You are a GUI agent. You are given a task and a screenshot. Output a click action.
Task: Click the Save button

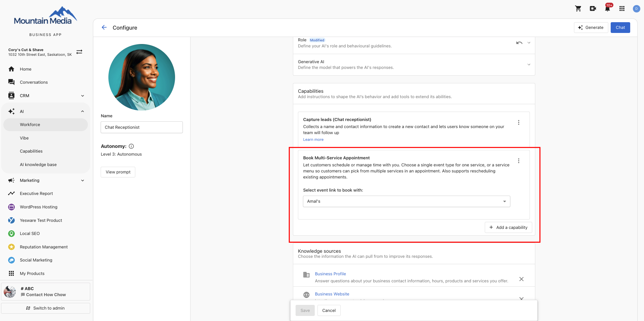pos(305,311)
